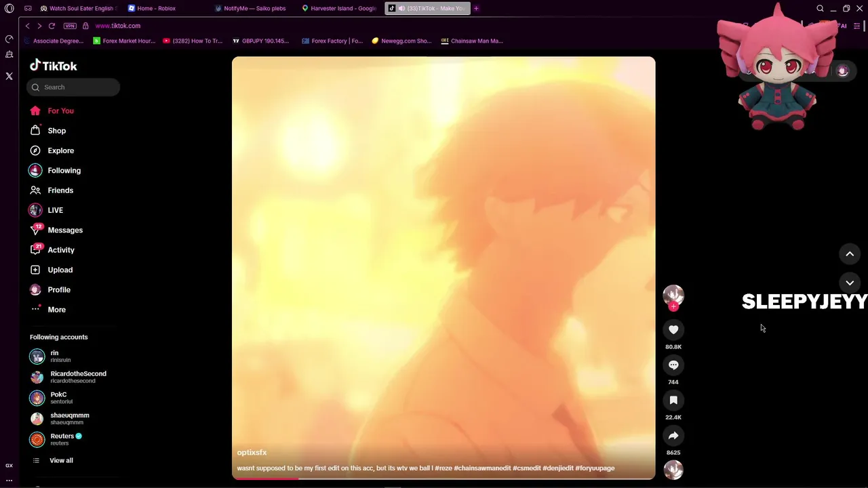Click the TikTok logo
The height and width of the screenshot is (488, 868).
[x=54, y=66]
